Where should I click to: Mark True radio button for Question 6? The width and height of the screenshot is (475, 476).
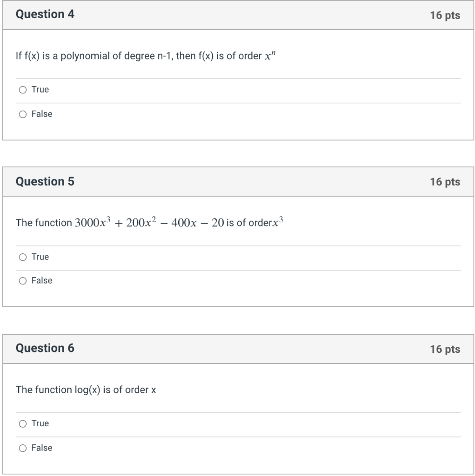point(23,424)
